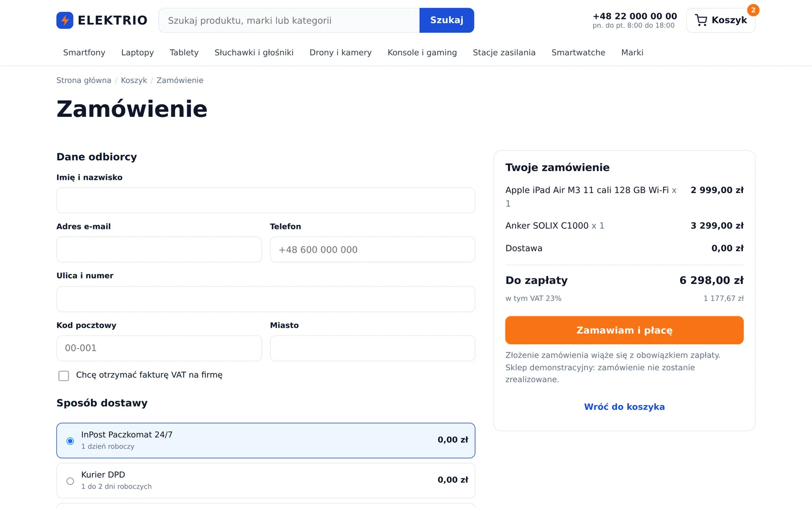Open the Smartwatche category
812x508 pixels.
coord(579,52)
